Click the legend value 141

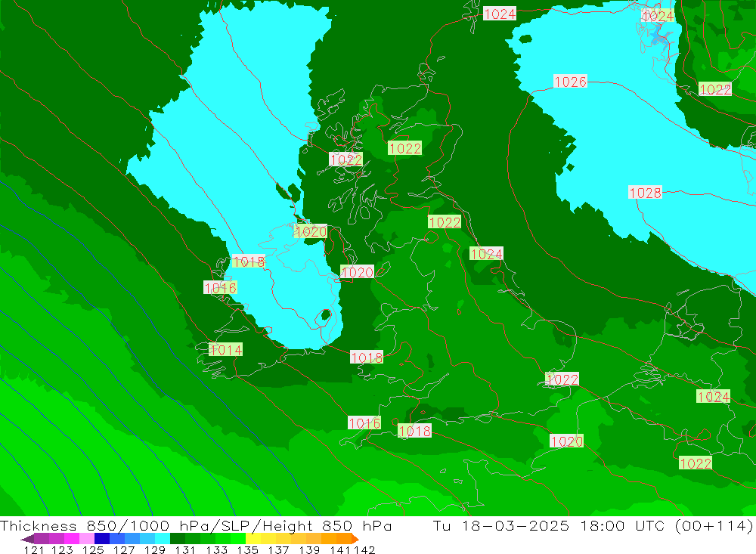[340, 549]
